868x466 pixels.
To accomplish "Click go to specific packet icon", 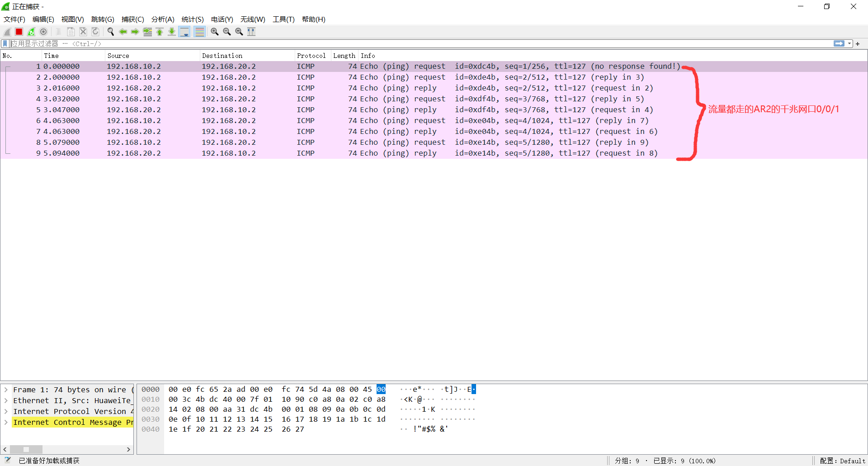I will pyautogui.click(x=147, y=32).
